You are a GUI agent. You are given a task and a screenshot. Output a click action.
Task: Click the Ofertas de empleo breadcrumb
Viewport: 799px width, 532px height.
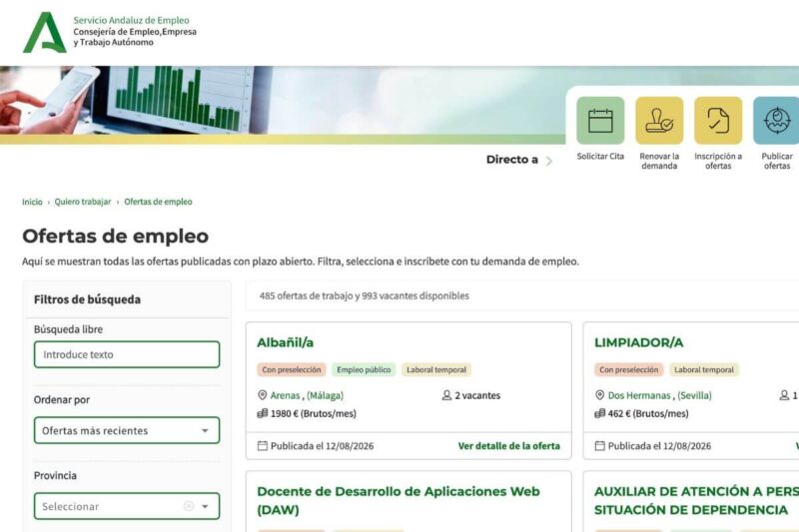click(x=158, y=202)
